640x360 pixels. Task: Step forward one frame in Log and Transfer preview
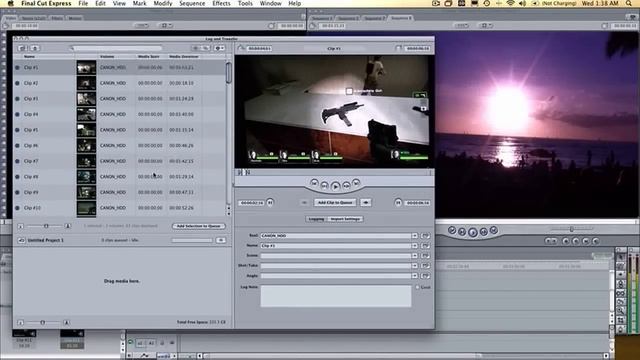(346, 185)
